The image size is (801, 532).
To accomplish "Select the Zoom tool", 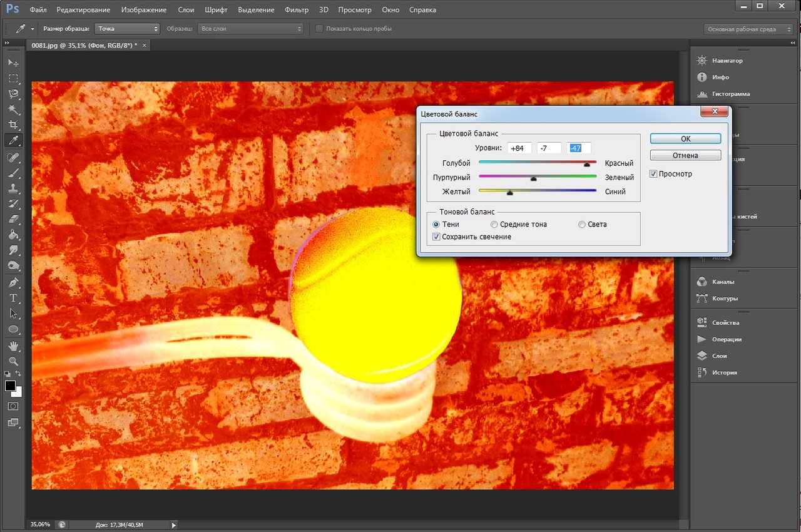I will tap(13, 361).
